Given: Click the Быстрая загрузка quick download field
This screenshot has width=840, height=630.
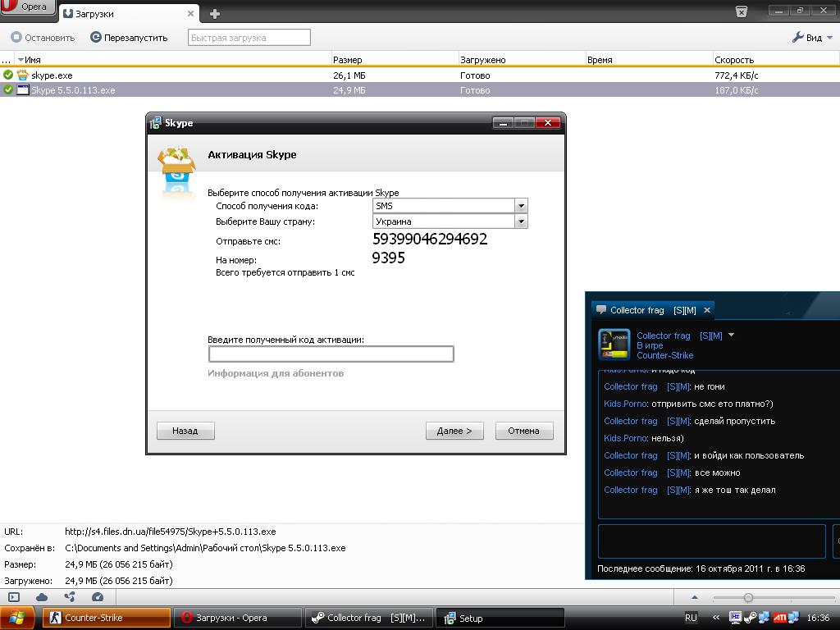Looking at the screenshot, I should tap(249, 38).
